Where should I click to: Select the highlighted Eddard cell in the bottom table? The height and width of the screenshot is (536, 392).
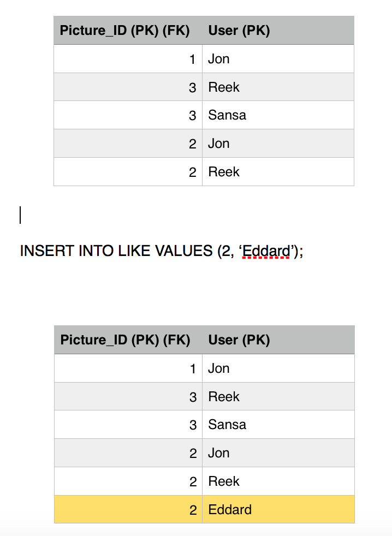point(230,510)
